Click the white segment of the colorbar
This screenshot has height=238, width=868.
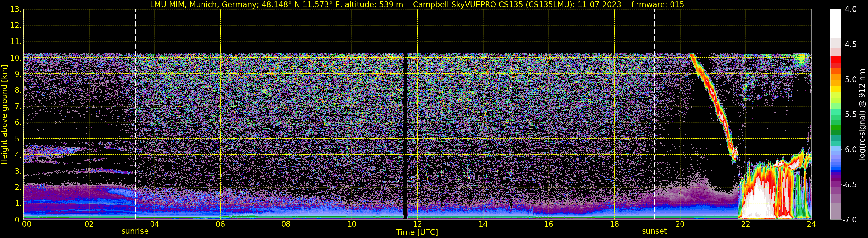click(x=835, y=24)
